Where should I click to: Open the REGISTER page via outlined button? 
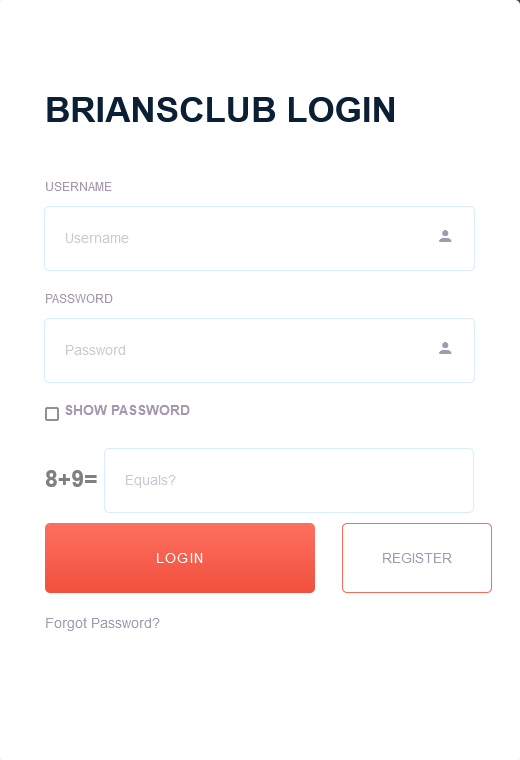[417, 558]
